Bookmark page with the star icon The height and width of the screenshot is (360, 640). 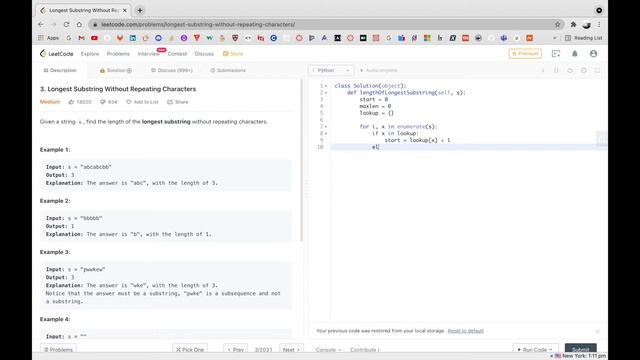click(x=558, y=24)
